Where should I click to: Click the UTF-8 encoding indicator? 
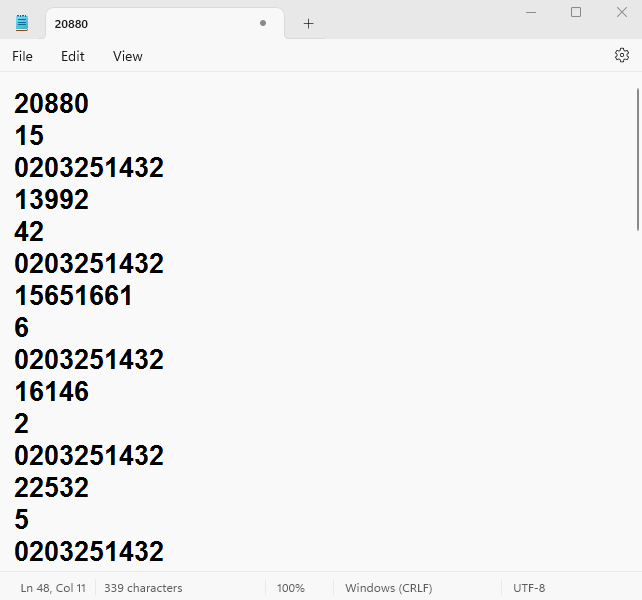pos(529,588)
